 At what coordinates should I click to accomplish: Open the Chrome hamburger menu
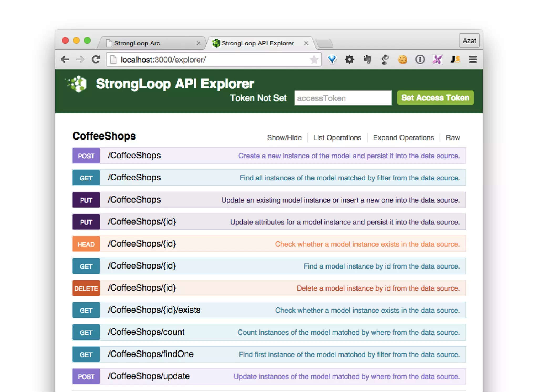pos(473,60)
